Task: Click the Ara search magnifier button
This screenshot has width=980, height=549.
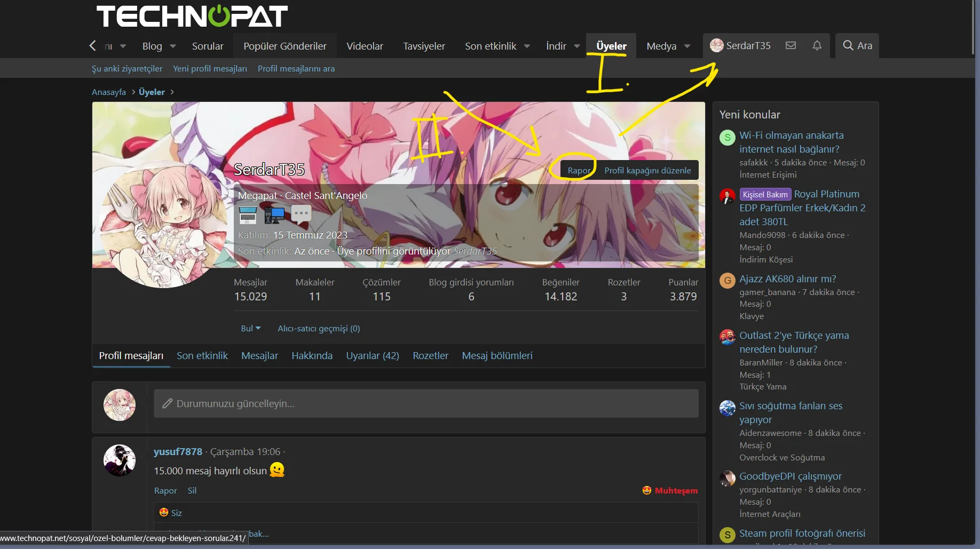Action: [857, 45]
